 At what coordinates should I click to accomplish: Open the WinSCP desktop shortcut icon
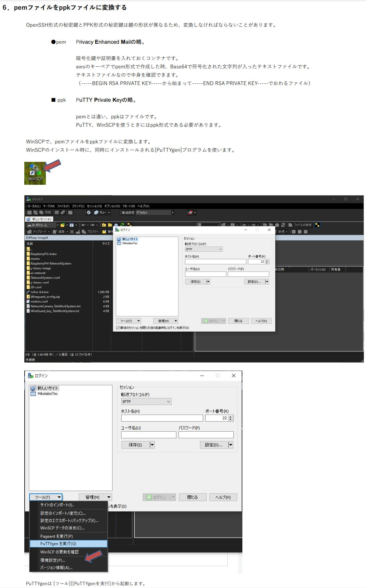(35, 173)
